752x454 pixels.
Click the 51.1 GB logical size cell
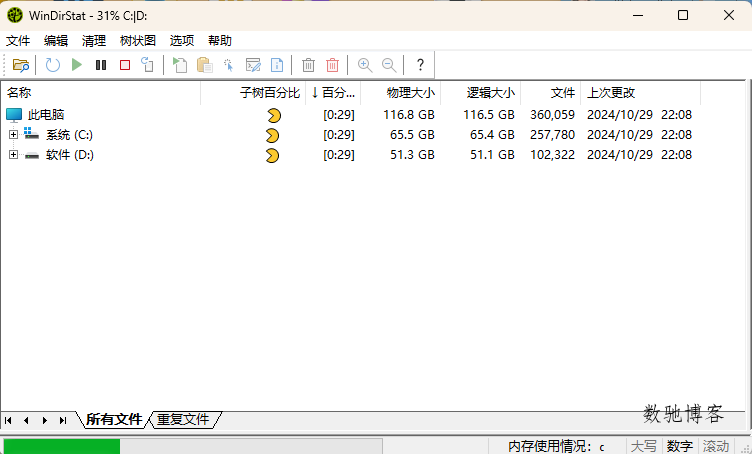point(492,155)
